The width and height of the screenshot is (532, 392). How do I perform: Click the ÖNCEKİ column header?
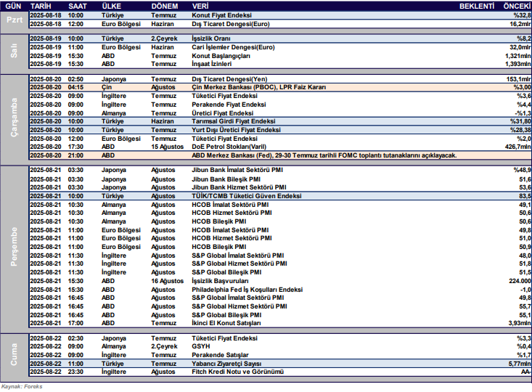[517, 4]
